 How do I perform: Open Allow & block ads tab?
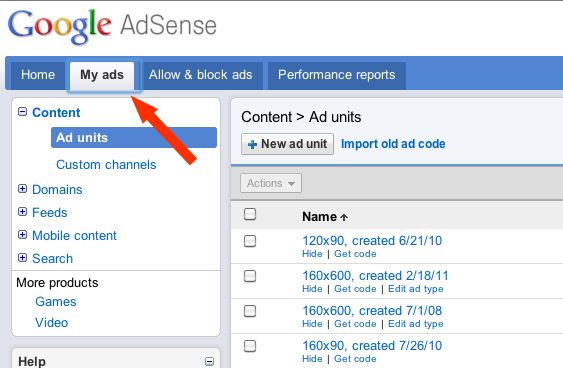click(x=201, y=75)
